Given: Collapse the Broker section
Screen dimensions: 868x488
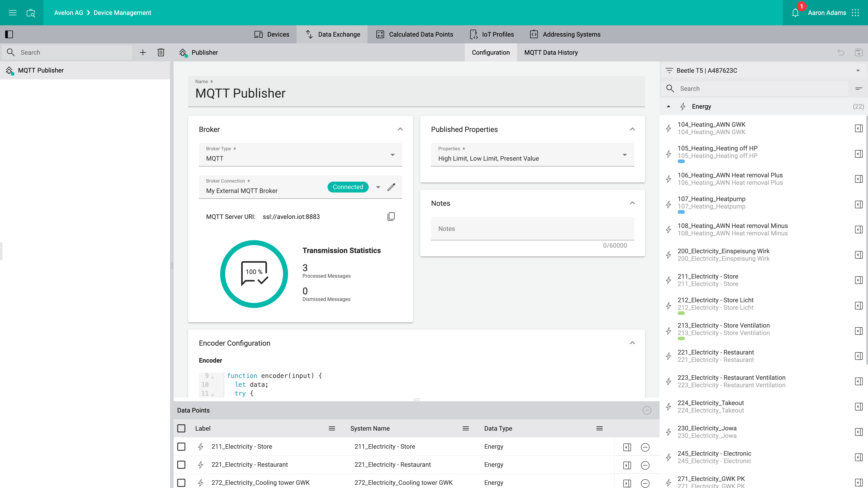Looking at the screenshot, I should coord(400,129).
